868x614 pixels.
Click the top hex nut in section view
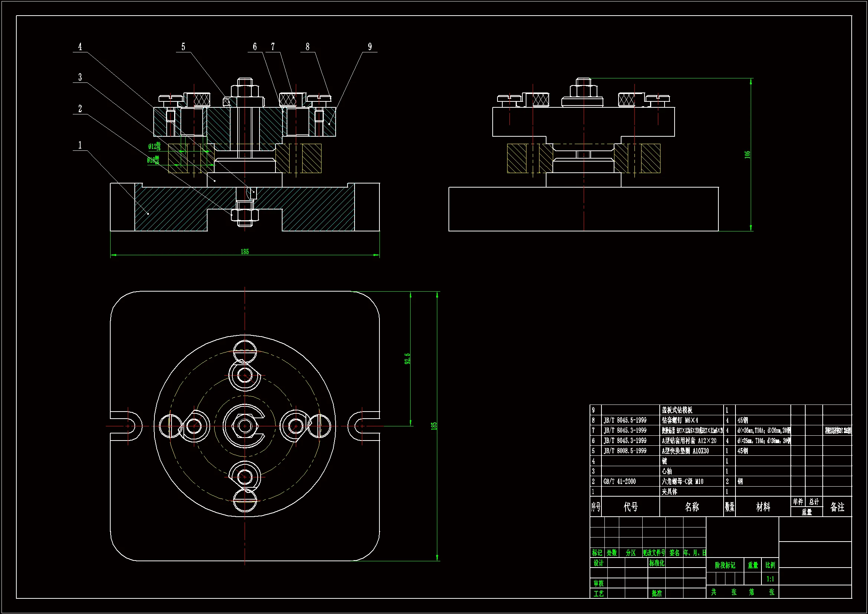245,91
